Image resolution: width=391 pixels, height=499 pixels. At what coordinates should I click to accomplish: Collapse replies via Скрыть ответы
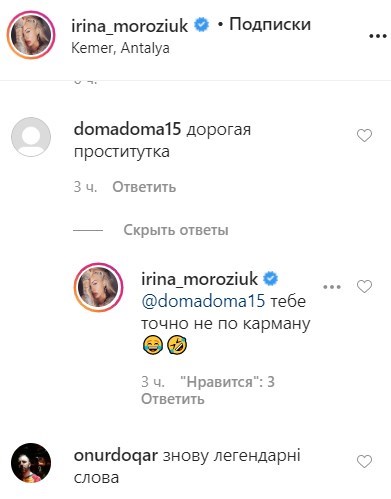point(176,230)
